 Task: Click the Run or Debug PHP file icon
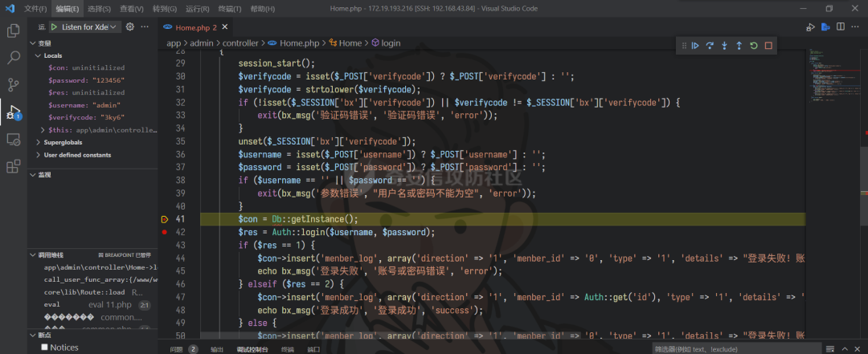tap(810, 26)
